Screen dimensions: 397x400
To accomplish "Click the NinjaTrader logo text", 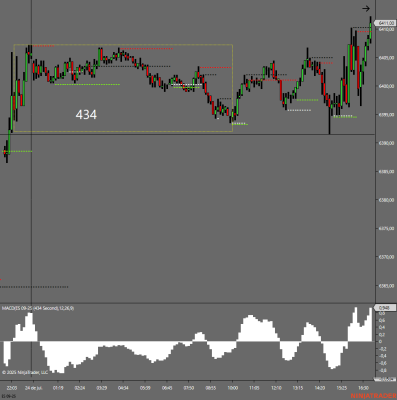I will [373, 396].
